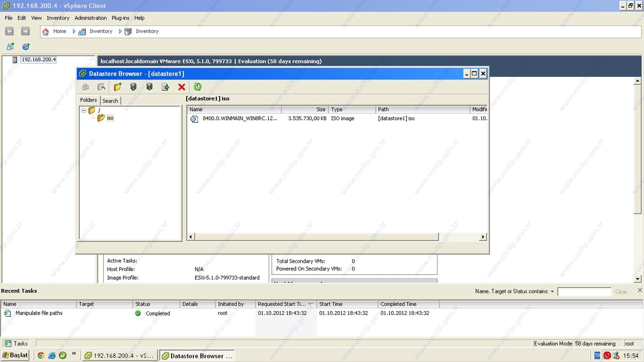Viewport: 644px width, 362px height.
Task: Open Chrome from quick launch
Action: point(41,355)
